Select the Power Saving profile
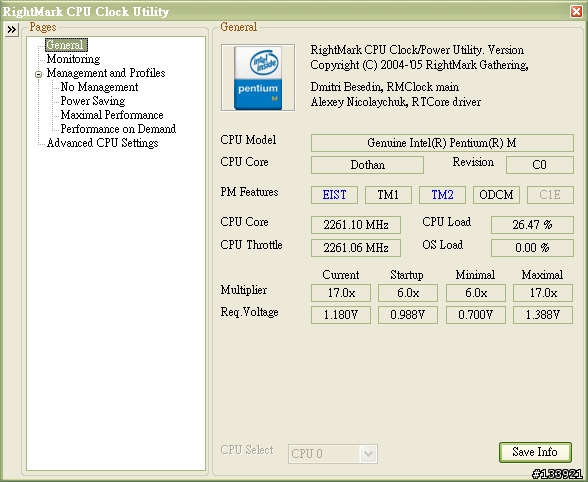588x482 pixels. pyautogui.click(x=93, y=101)
